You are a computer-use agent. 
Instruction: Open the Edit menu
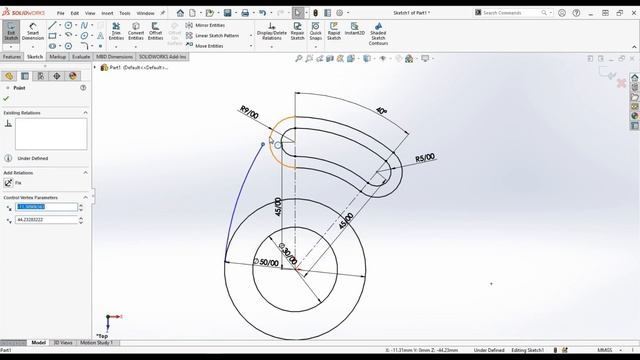(74, 13)
